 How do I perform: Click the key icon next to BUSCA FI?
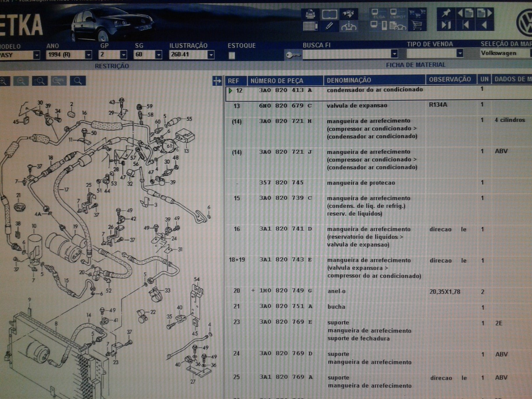click(293, 55)
